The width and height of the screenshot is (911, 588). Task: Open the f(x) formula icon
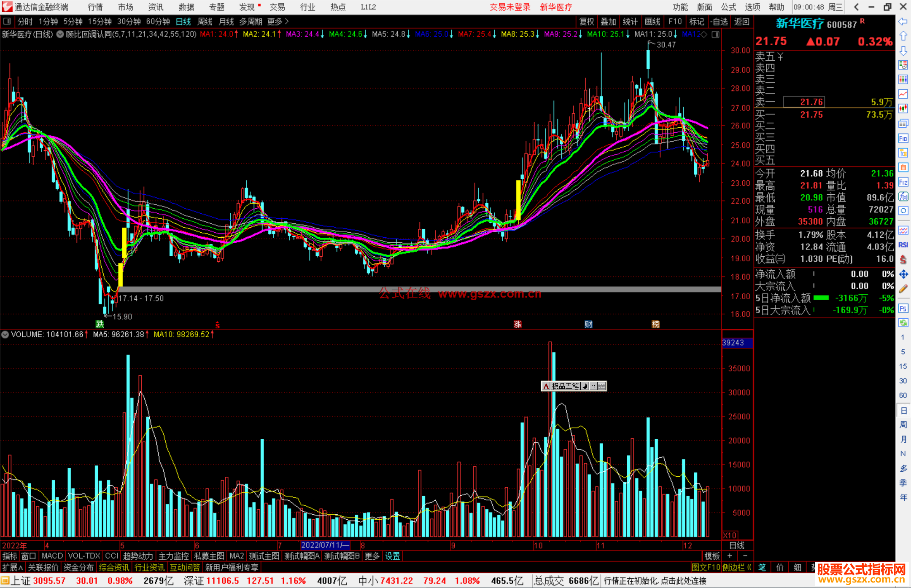(903, 196)
